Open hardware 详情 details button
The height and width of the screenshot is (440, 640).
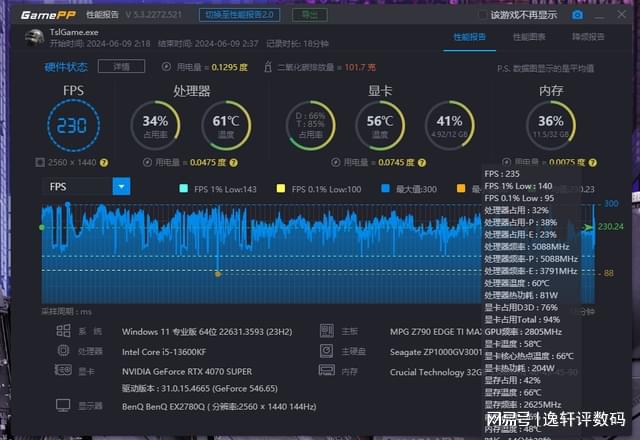coord(121,66)
